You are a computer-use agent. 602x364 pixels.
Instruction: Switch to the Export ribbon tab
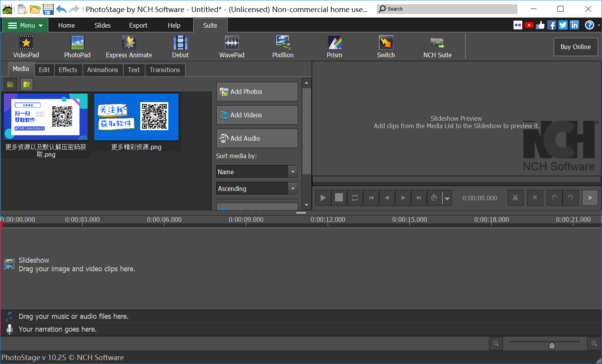[138, 25]
